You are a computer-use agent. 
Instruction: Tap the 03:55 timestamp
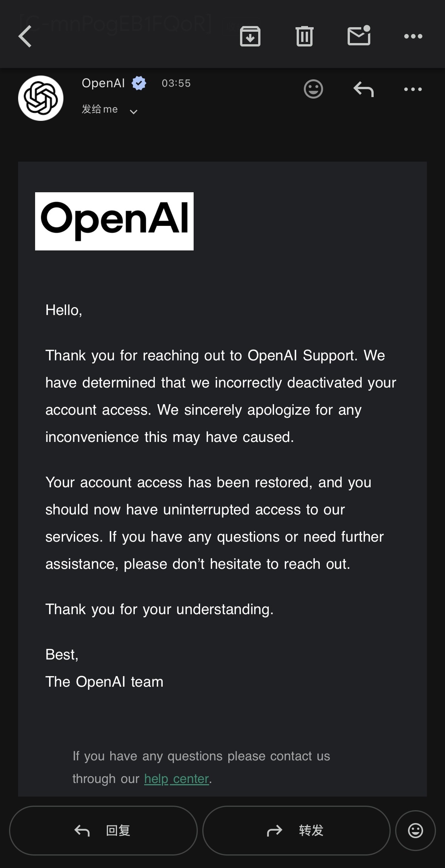click(176, 83)
